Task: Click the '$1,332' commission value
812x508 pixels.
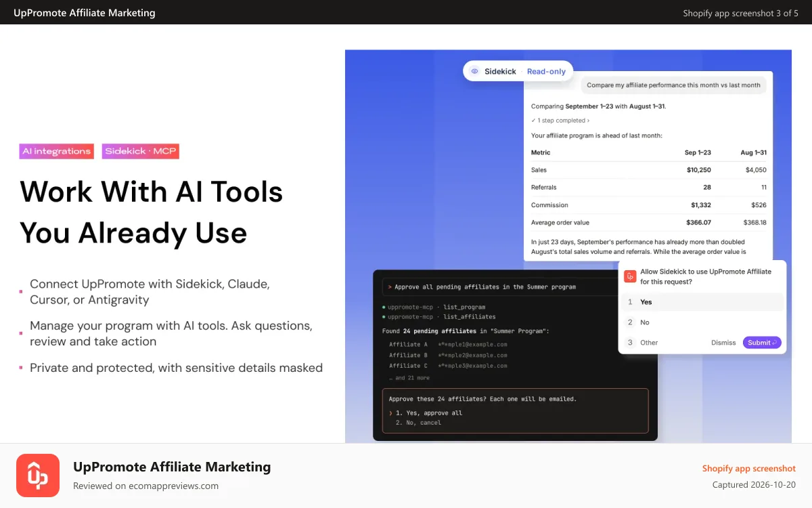Action: (x=701, y=205)
